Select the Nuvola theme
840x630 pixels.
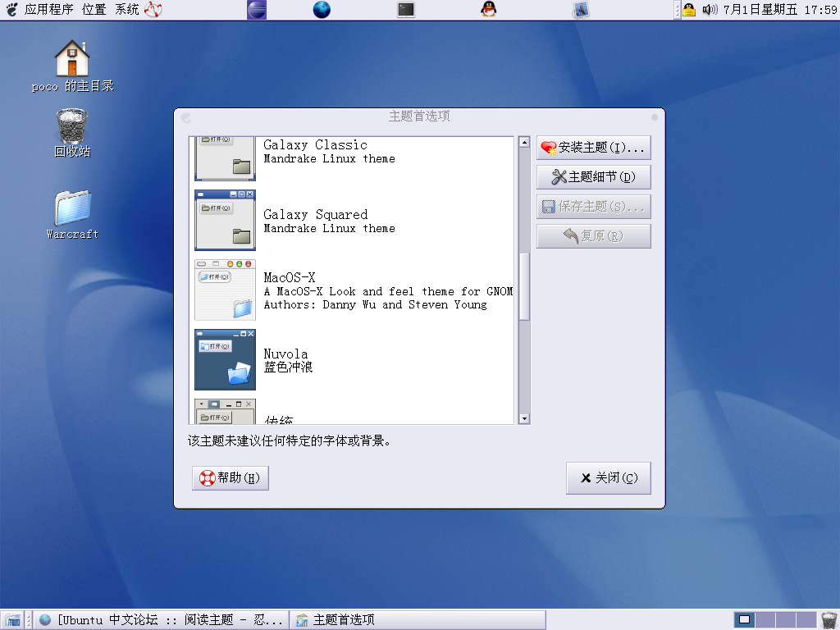coord(353,359)
